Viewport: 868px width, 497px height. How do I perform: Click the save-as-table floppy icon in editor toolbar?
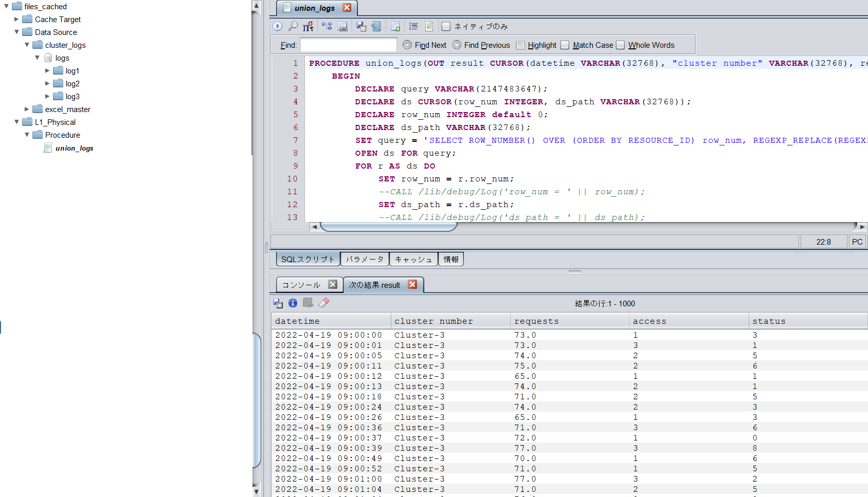tap(361, 26)
